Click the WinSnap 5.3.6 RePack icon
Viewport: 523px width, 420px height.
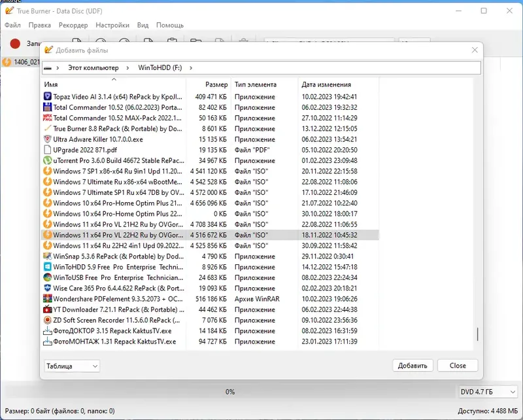click(x=48, y=256)
